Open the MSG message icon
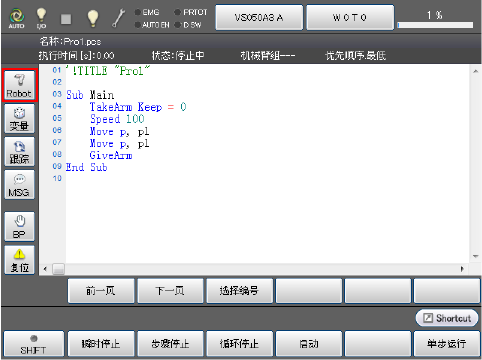Screen dimensions: 482x360 [19, 185]
